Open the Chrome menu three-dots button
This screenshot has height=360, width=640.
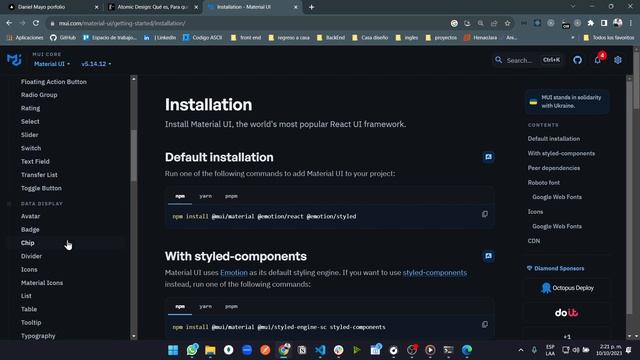(631, 23)
